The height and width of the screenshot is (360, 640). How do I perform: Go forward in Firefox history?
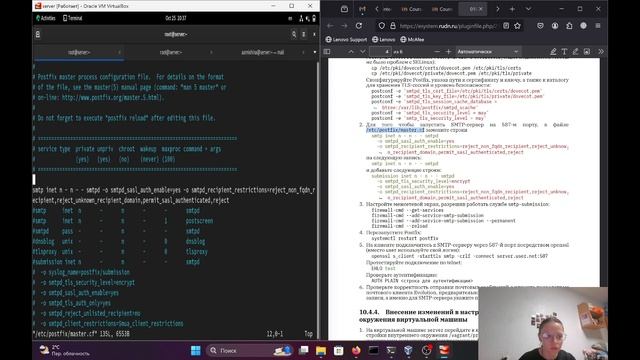click(x=344, y=26)
